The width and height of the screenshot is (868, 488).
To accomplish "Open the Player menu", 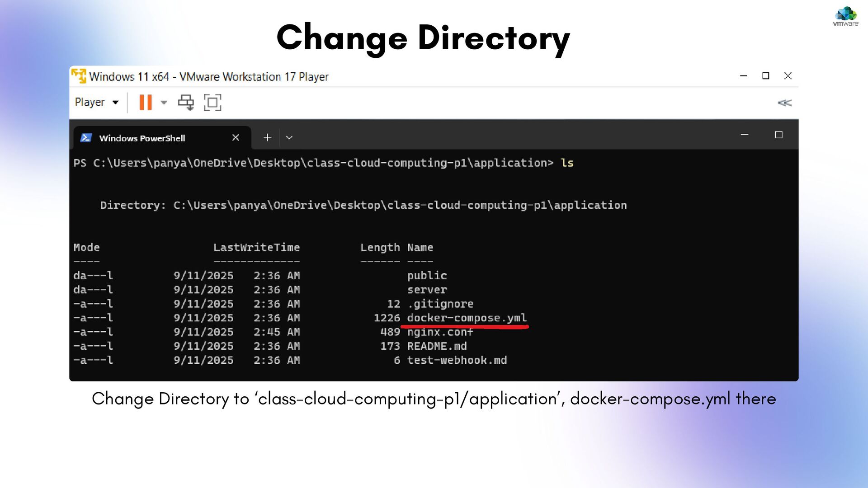I will click(90, 102).
